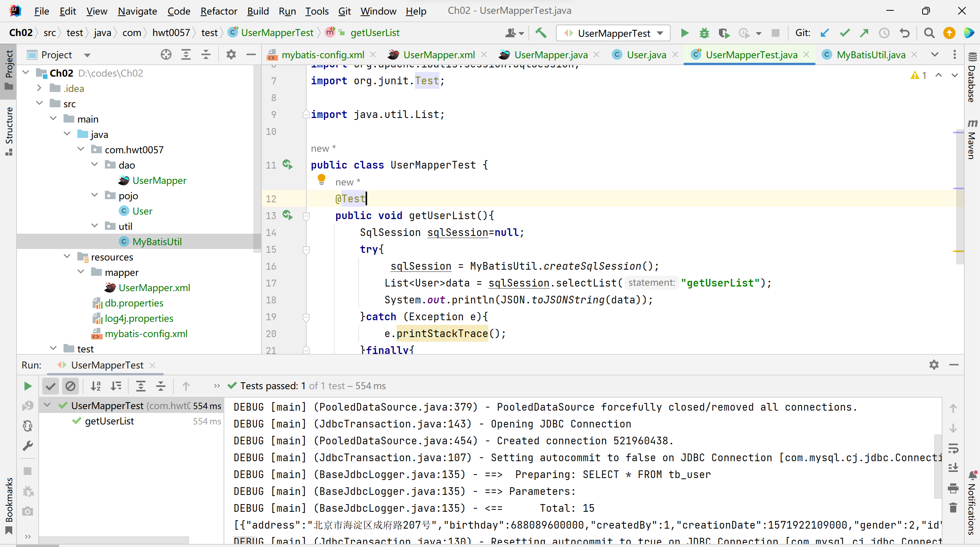Click the class run gutter icon on line 11
Screen dimensions: 980x547
coord(288,165)
